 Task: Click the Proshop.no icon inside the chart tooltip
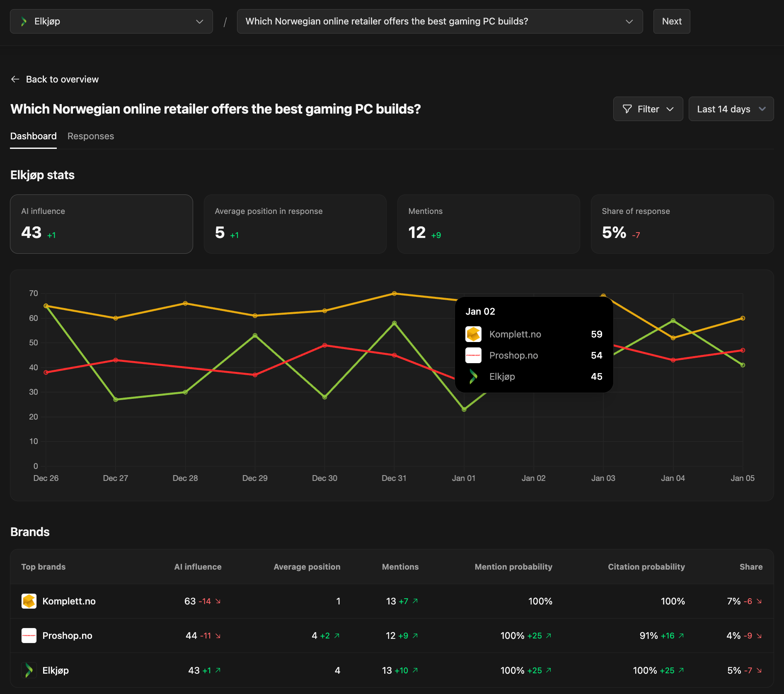pos(473,355)
